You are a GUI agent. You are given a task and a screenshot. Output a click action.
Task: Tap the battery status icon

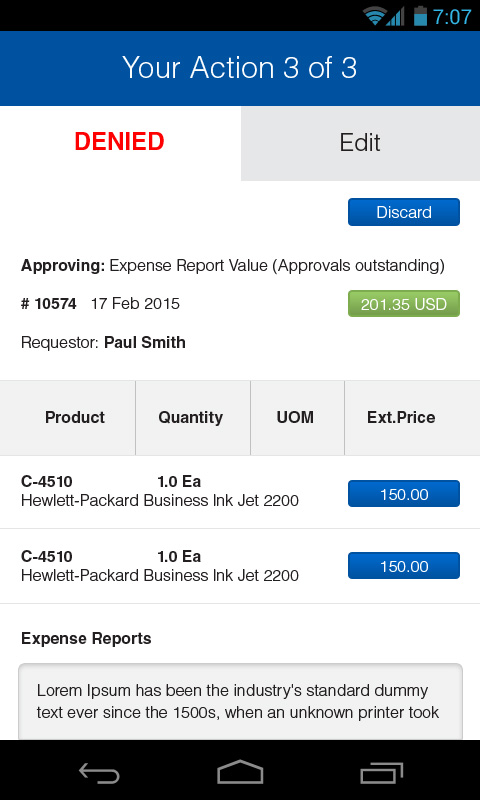420,16
